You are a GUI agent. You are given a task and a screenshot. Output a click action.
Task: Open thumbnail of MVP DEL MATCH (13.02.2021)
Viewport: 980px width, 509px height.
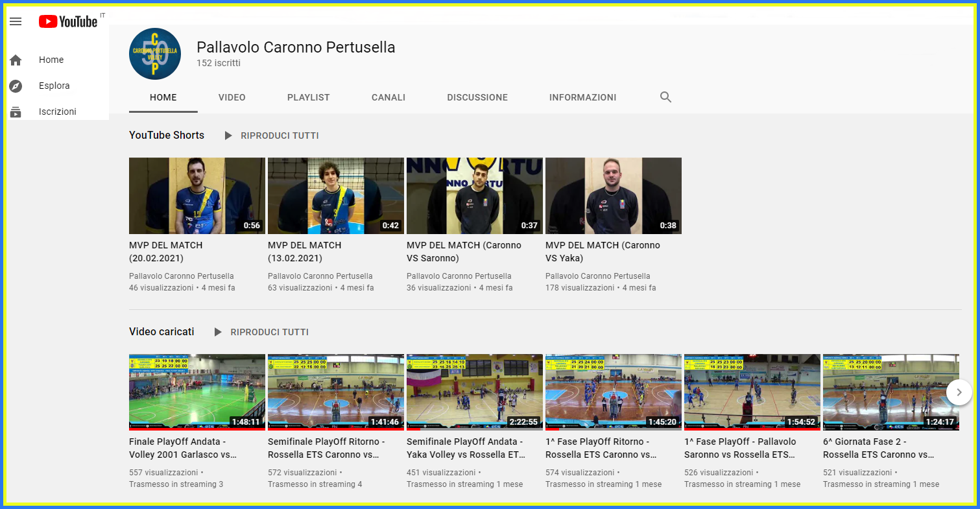336,196
